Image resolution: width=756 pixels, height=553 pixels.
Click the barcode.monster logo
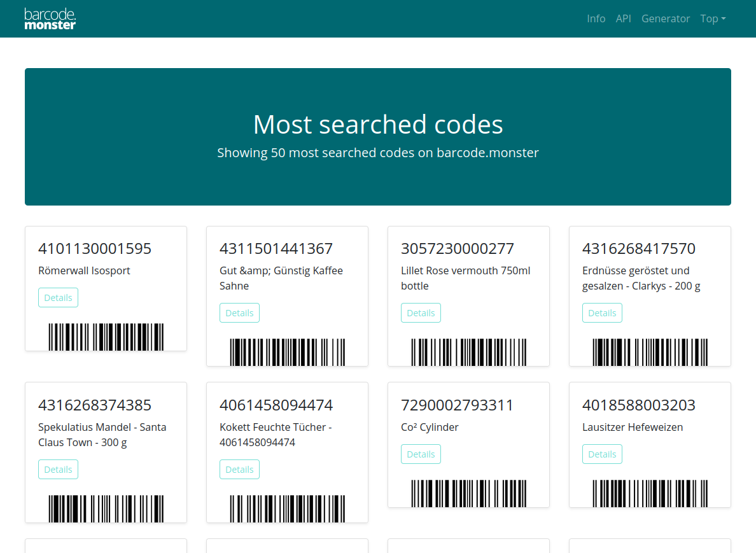pos(50,19)
